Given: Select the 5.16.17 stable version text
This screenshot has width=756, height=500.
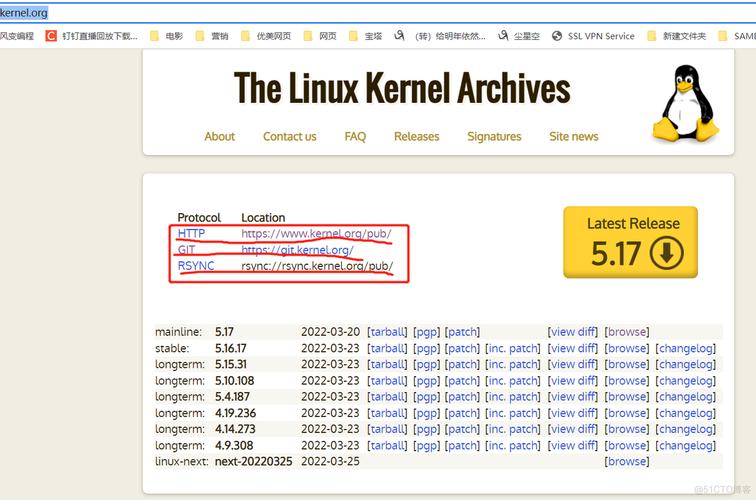Looking at the screenshot, I should click(x=231, y=348).
